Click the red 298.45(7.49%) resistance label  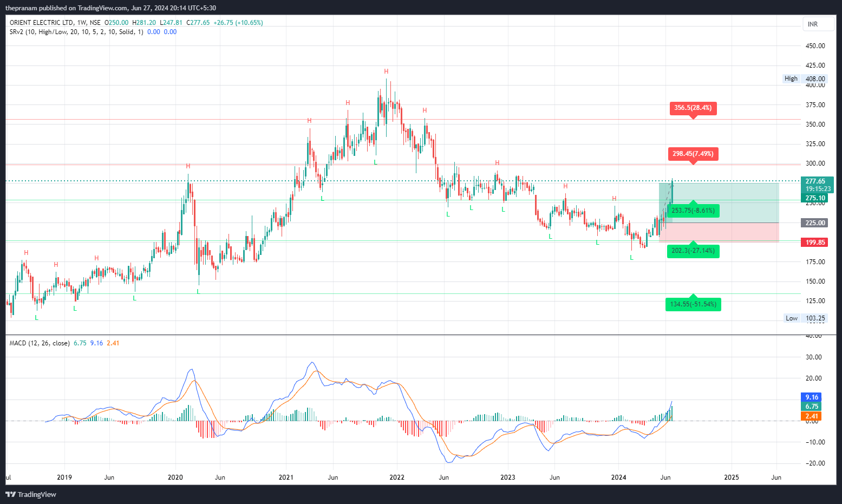click(x=693, y=154)
